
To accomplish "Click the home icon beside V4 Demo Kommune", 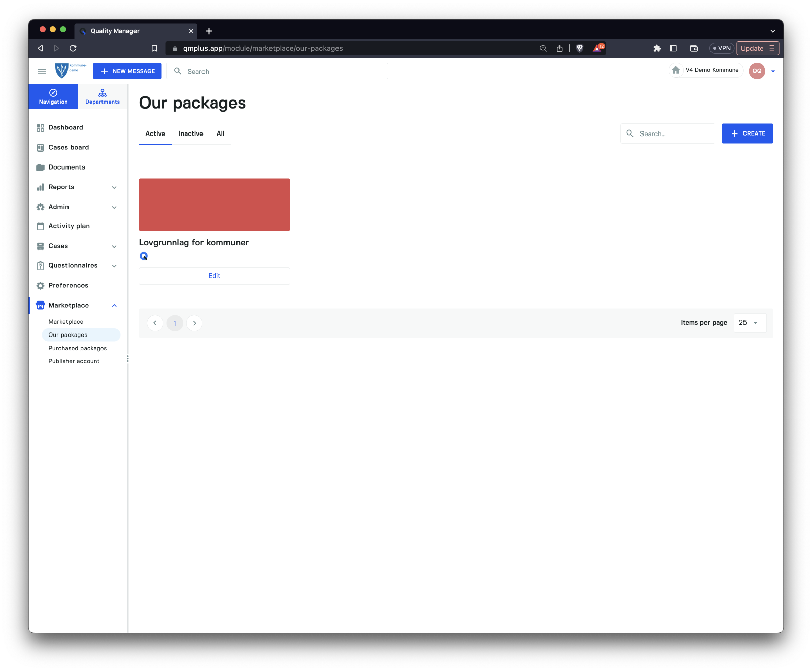I will coord(676,70).
